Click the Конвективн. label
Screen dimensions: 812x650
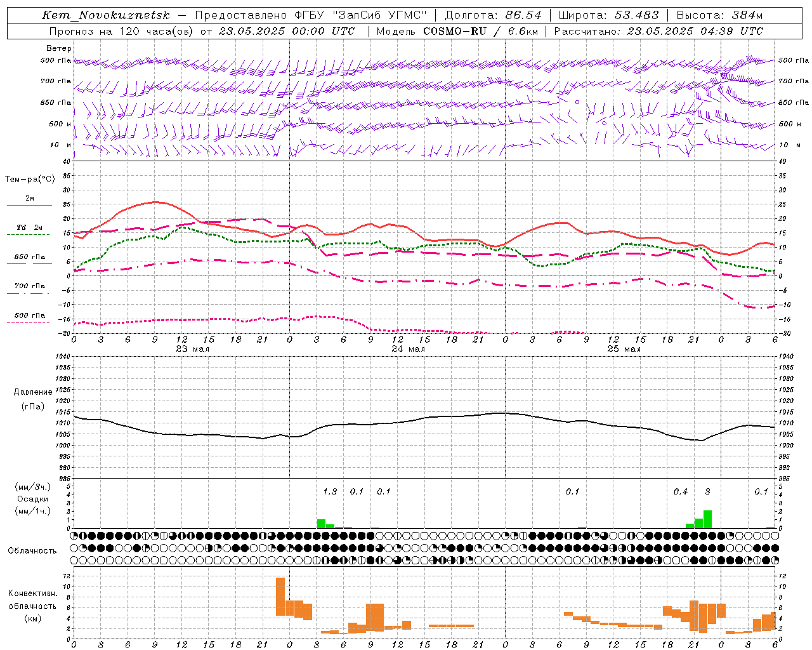[33, 594]
